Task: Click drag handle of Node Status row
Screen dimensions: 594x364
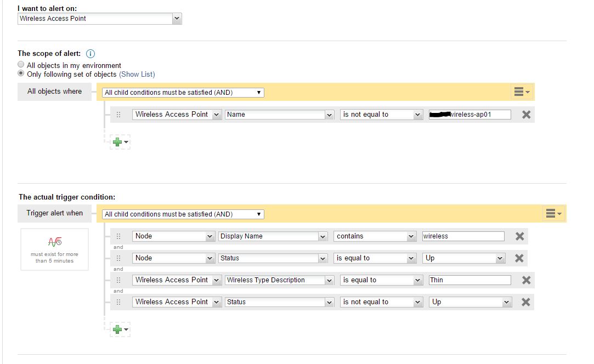Action: pos(118,258)
